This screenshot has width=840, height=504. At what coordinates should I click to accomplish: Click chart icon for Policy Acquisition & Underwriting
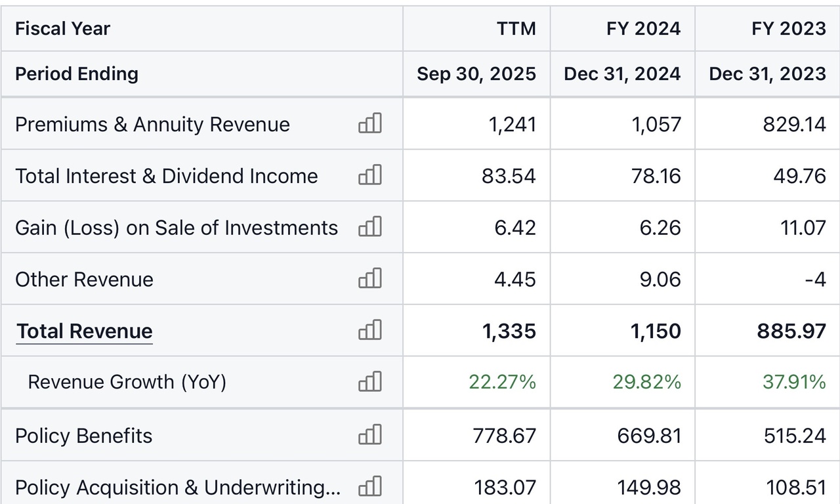coord(370,487)
